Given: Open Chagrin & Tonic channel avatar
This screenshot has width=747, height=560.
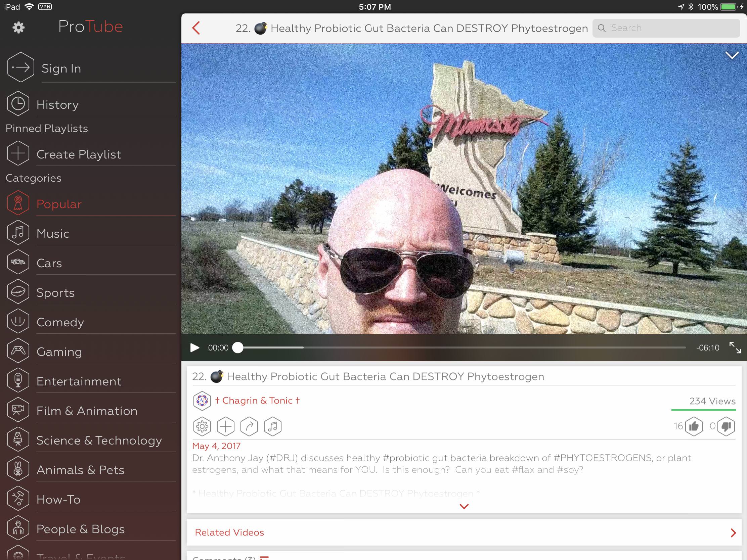Looking at the screenshot, I should 202,401.
